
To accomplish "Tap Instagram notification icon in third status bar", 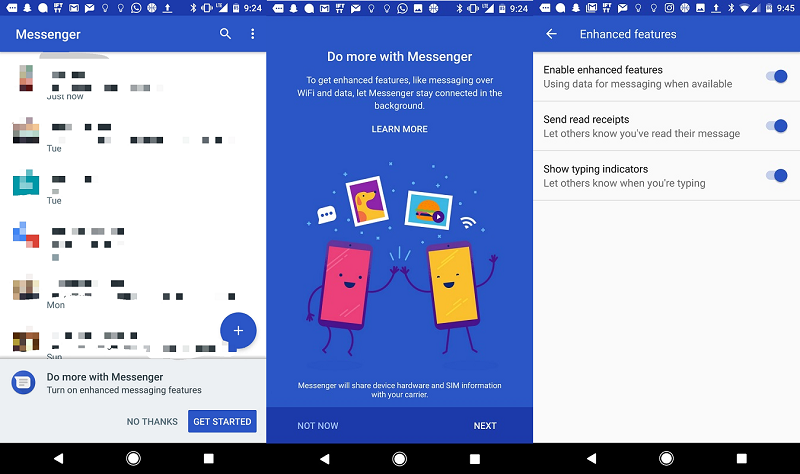I will [669, 8].
